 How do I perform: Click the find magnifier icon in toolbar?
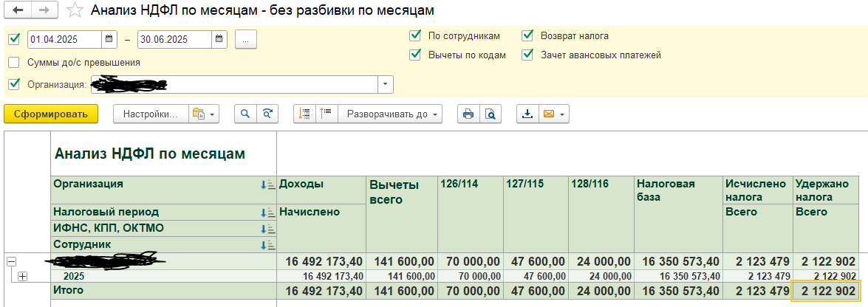tap(245, 114)
